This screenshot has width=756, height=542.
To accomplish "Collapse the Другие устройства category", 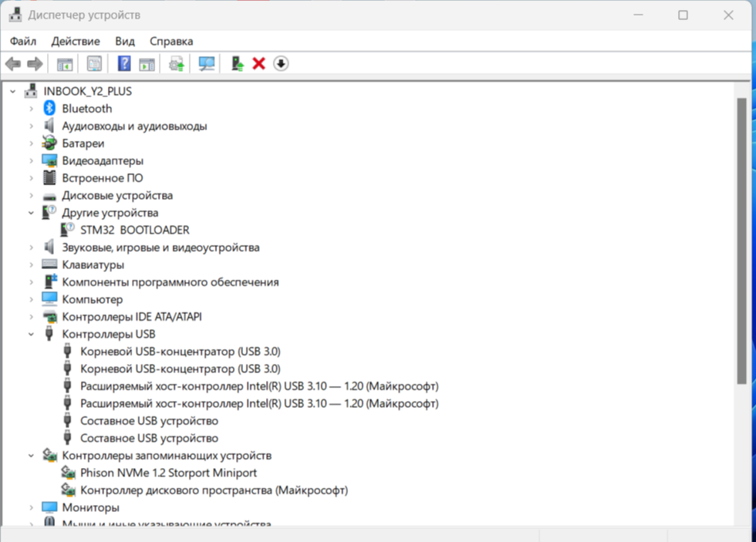I will [31, 213].
